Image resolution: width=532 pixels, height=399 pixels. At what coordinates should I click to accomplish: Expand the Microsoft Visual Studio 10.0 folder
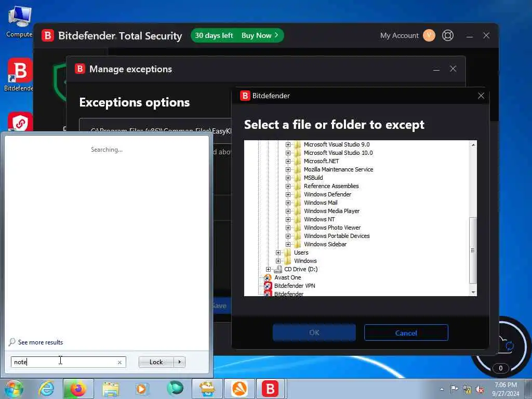(x=288, y=153)
